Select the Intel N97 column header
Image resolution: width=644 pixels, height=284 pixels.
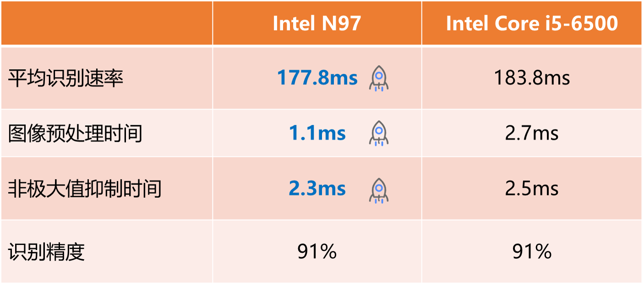coord(317,23)
